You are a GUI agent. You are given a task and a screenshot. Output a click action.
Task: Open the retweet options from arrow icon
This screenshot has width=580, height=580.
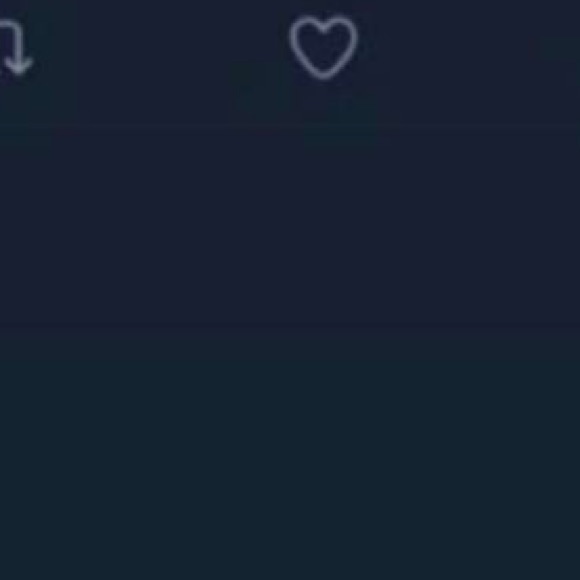(15, 47)
